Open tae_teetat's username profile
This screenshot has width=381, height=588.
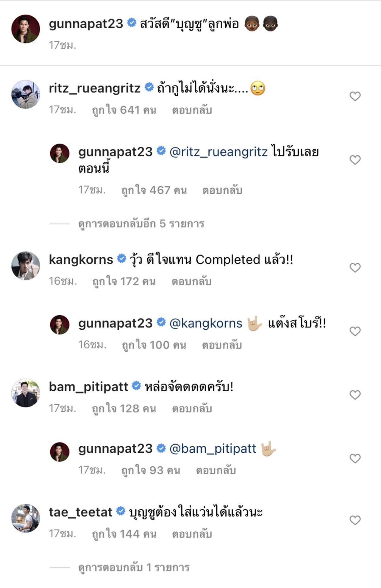80,512
